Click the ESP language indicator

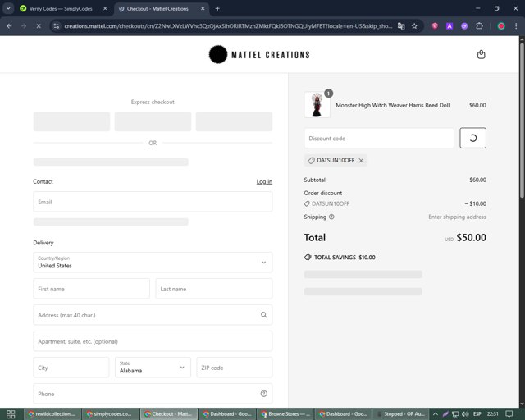pyautogui.click(x=477, y=414)
